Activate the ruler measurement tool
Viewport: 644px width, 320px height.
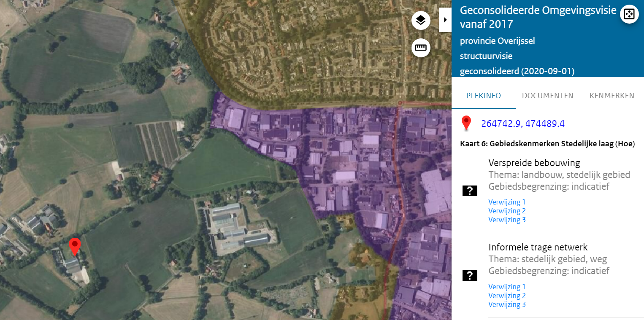pyautogui.click(x=421, y=48)
